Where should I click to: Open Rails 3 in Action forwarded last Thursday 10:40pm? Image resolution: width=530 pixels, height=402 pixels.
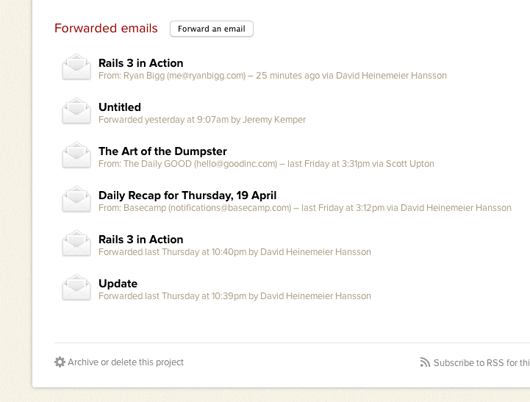141,239
